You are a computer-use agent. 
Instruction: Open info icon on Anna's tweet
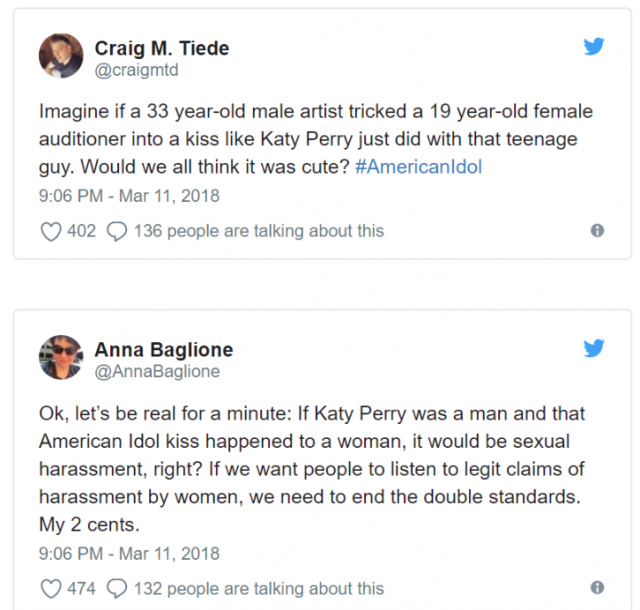[597, 587]
